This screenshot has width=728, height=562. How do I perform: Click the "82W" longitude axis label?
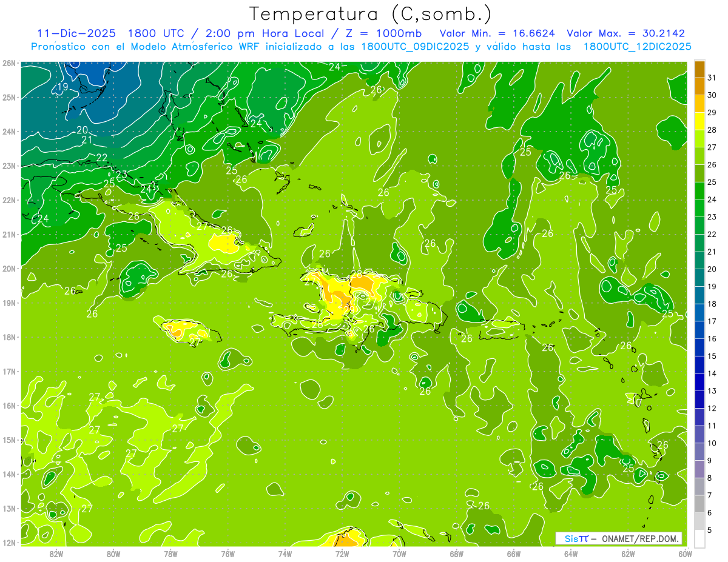pos(56,554)
